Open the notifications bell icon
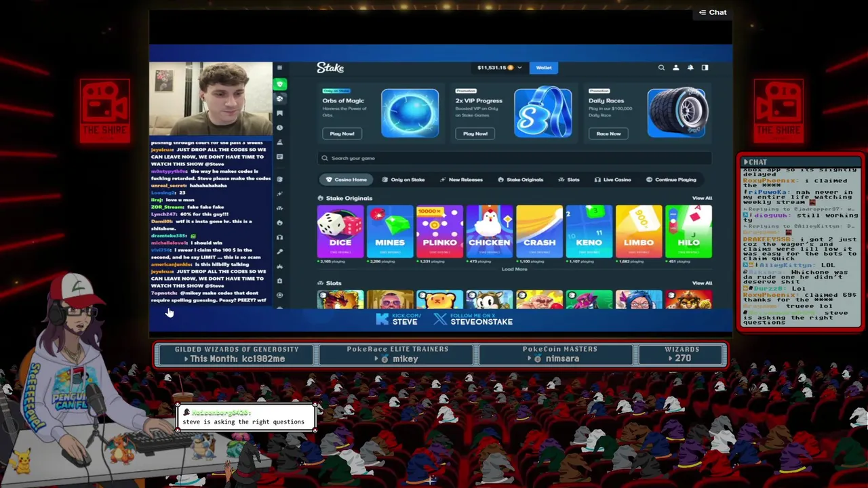 pyautogui.click(x=690, y=68)
